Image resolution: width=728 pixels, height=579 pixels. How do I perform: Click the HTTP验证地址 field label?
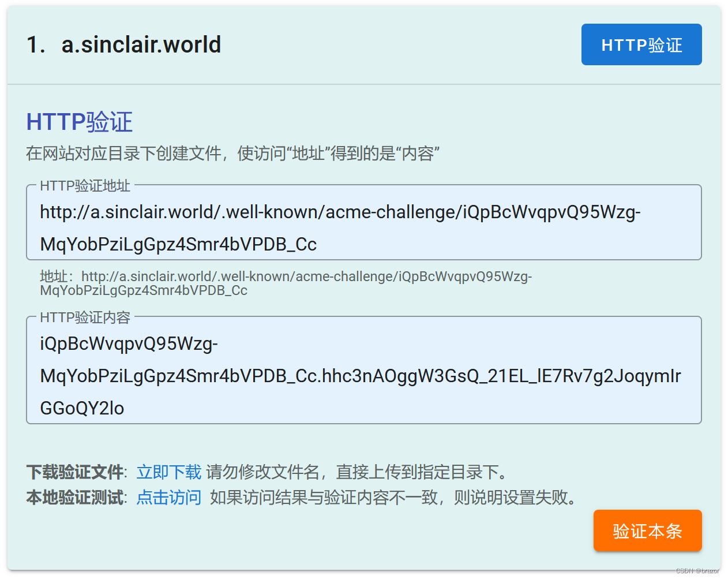coord(85,186)
